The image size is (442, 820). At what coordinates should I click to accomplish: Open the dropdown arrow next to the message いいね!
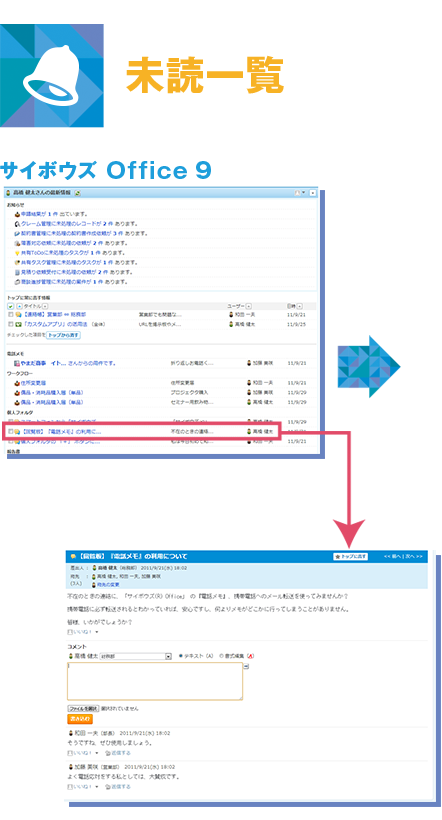97,632
